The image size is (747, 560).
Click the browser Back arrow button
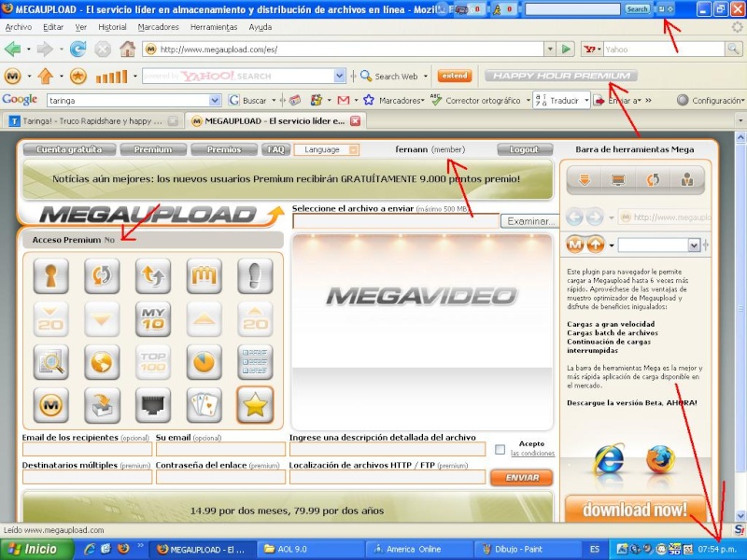[13, 49]
